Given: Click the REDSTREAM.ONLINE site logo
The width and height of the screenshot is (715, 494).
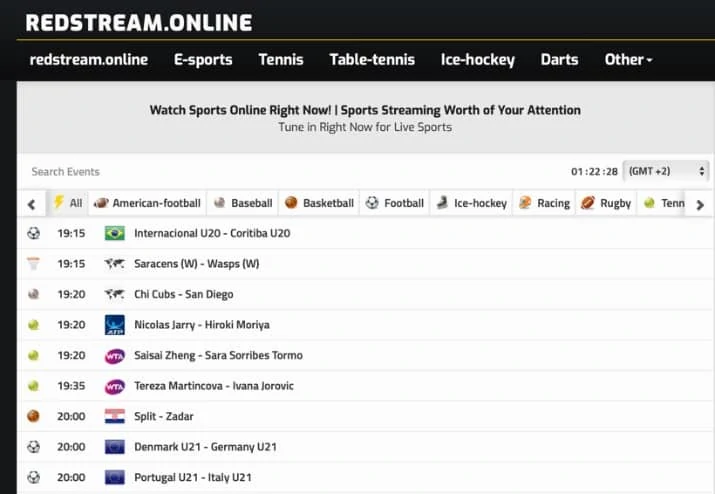Looking at the screenshot, I should (x=139, y=22).
